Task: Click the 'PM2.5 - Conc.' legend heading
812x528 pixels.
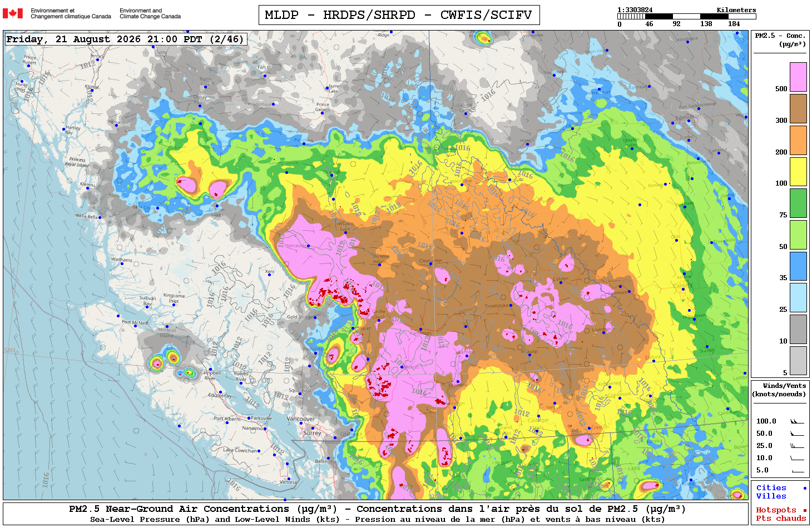Action: click(780, 36)
